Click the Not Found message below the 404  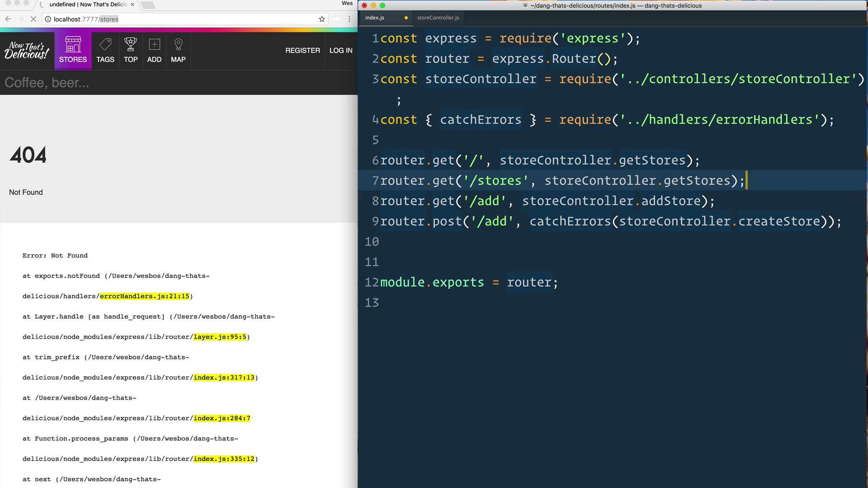pyautogui.click(x=26, y=192)
